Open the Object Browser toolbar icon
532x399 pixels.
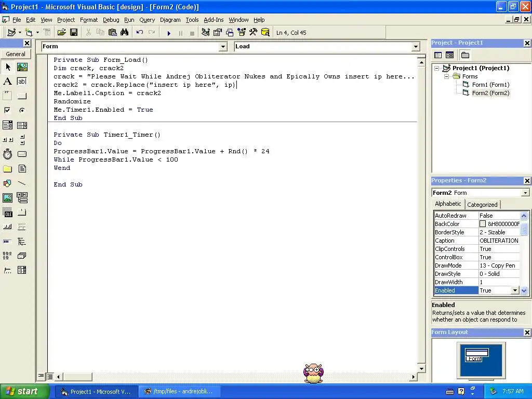[x=242, y=33]
